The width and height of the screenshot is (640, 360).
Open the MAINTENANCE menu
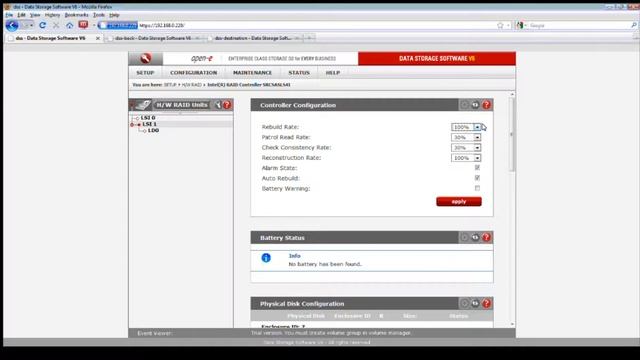pos(252,73)
